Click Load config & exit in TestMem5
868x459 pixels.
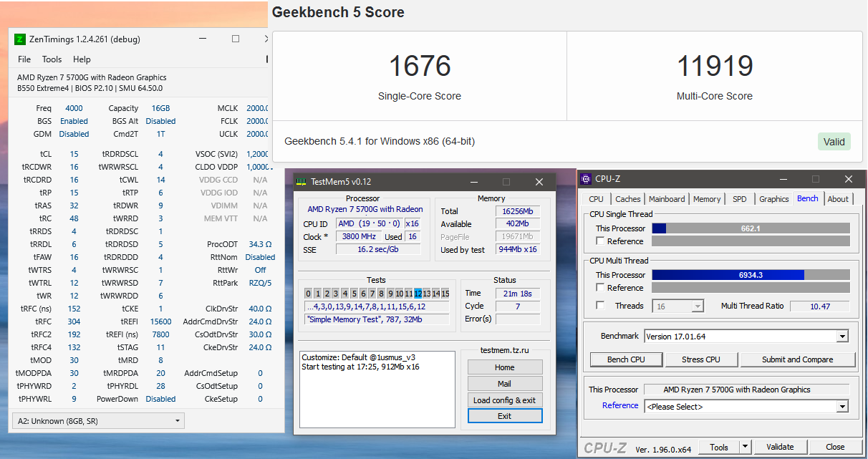tap(504, 400)
